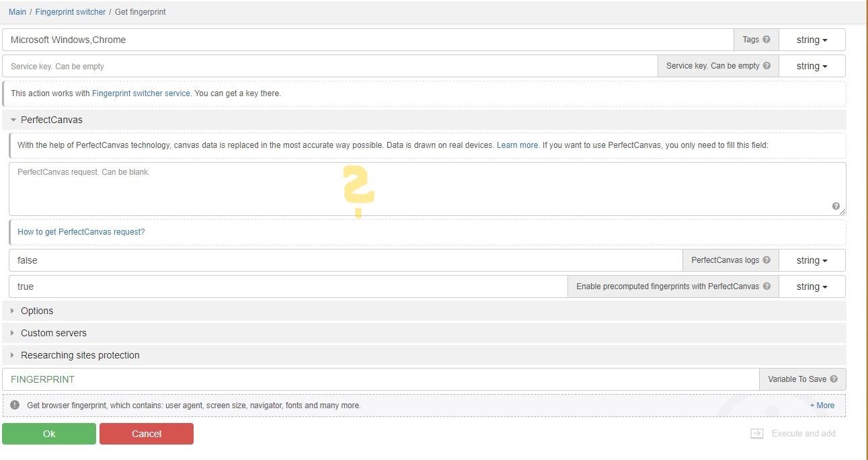
Task: Click help icon beside Service key label
Action: [766, 66]
